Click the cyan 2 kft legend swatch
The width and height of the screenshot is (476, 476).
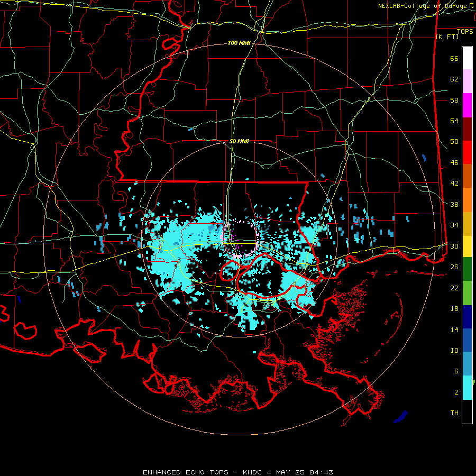[467, 388]
